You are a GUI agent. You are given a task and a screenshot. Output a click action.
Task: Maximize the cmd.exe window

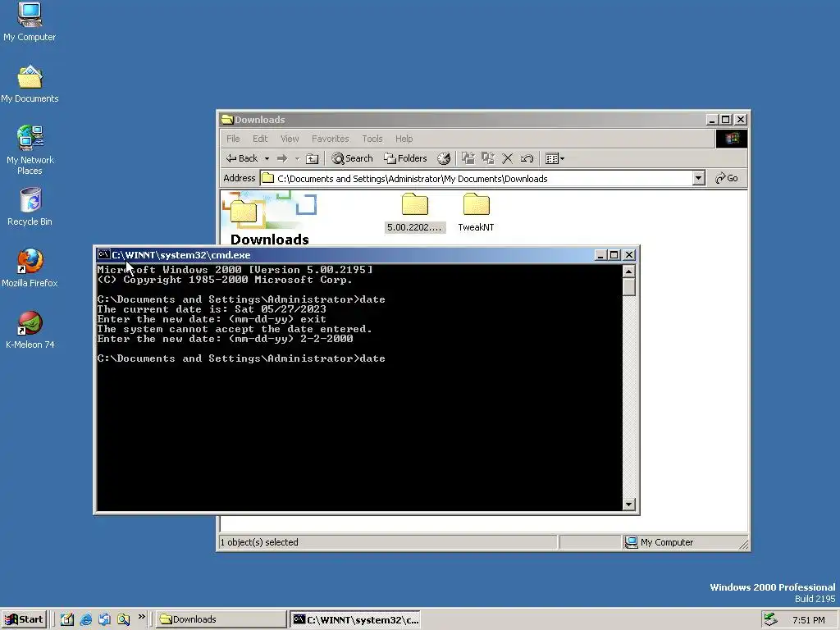pos(614,255)
